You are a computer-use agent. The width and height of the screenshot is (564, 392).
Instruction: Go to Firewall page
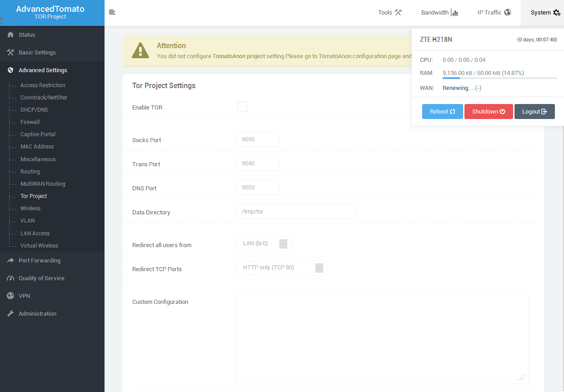(x=30, y=122)
